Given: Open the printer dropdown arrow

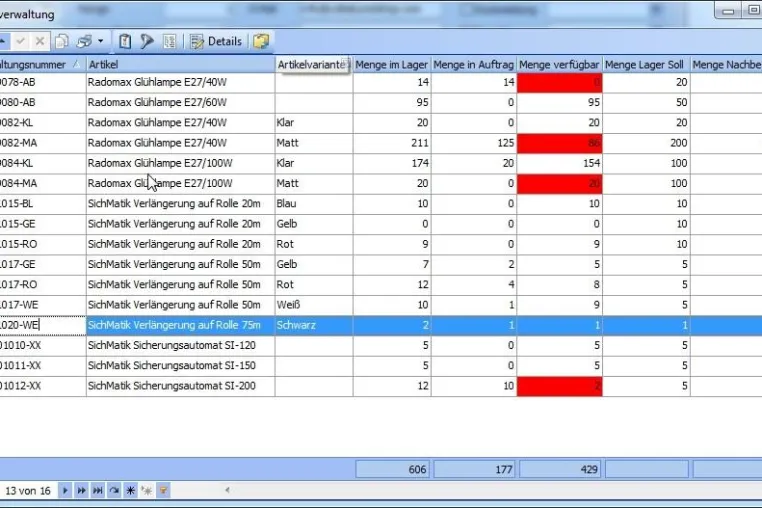Looking at the screenshot, I should pos(101,41).
